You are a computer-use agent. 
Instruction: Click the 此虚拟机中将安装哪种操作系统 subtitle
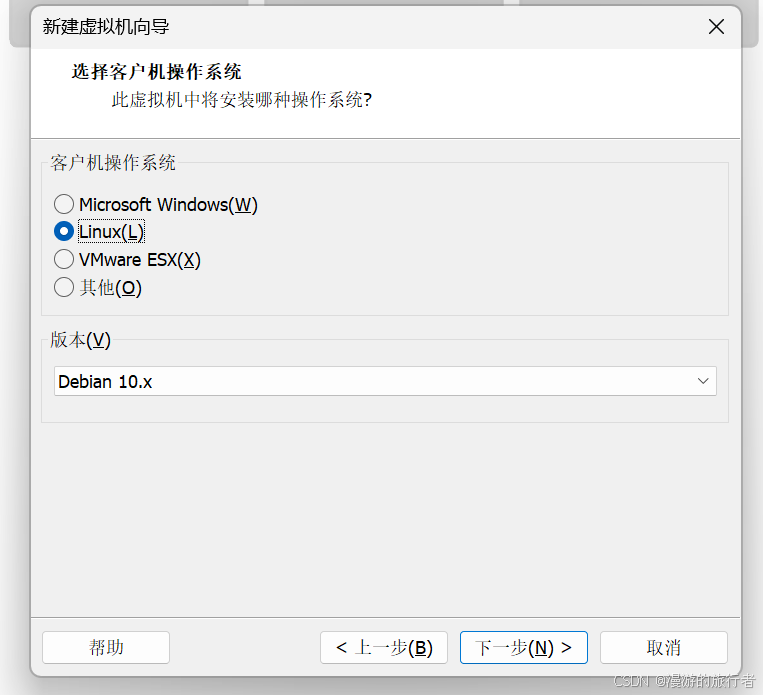click(242, 100)
